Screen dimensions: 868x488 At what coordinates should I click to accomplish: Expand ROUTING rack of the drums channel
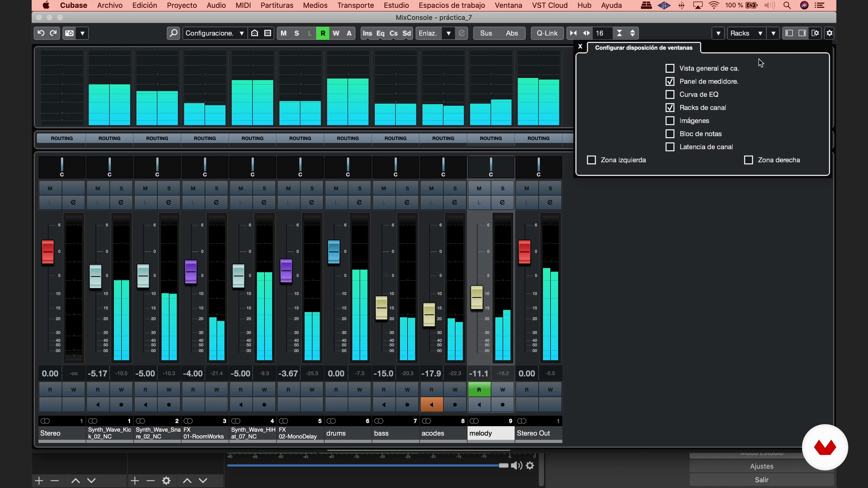[348, 138]
